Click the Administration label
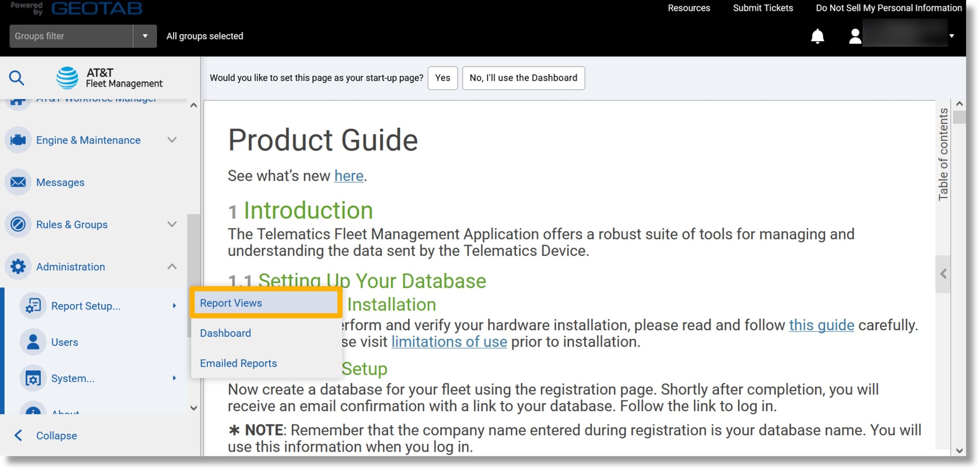This screenshot has height=470, width=980. pos(70,267)
